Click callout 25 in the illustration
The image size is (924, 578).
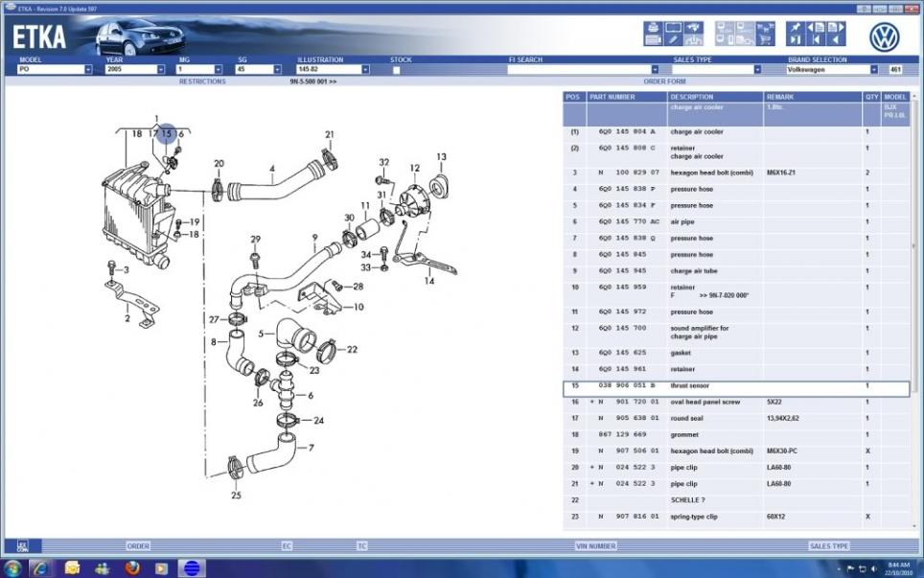click(236, 495)
